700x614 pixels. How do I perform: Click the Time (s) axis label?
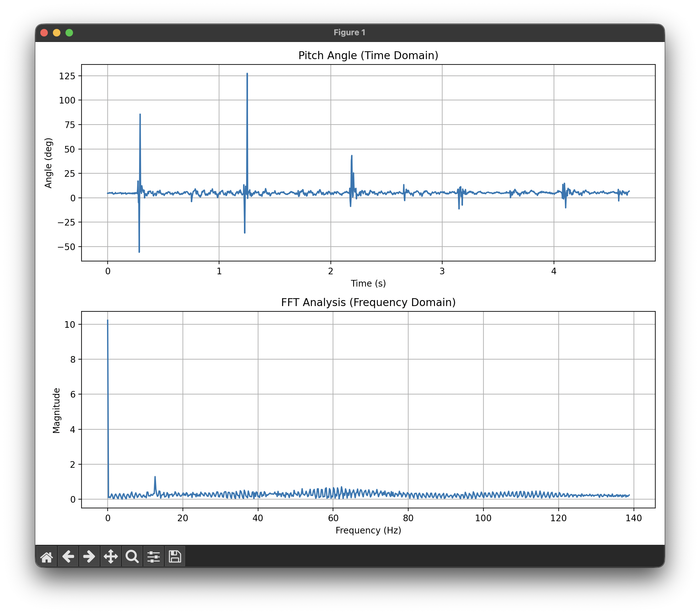[368, 283]
